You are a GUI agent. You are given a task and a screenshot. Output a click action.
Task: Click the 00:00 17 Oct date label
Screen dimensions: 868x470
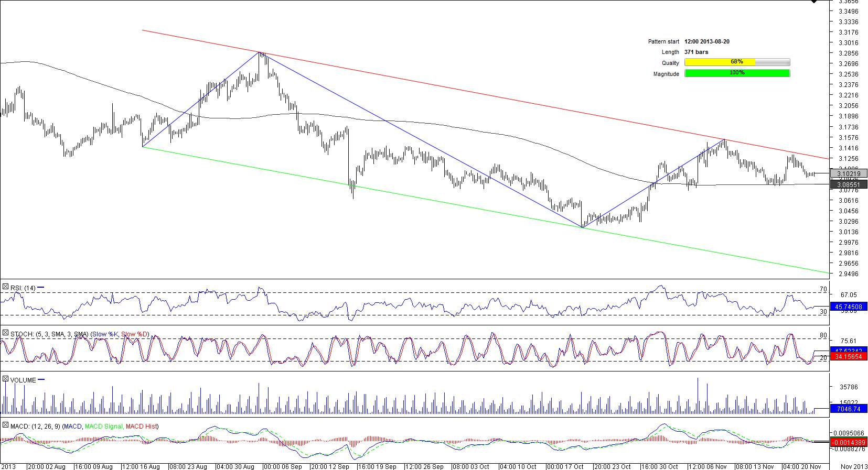point(565,466)
